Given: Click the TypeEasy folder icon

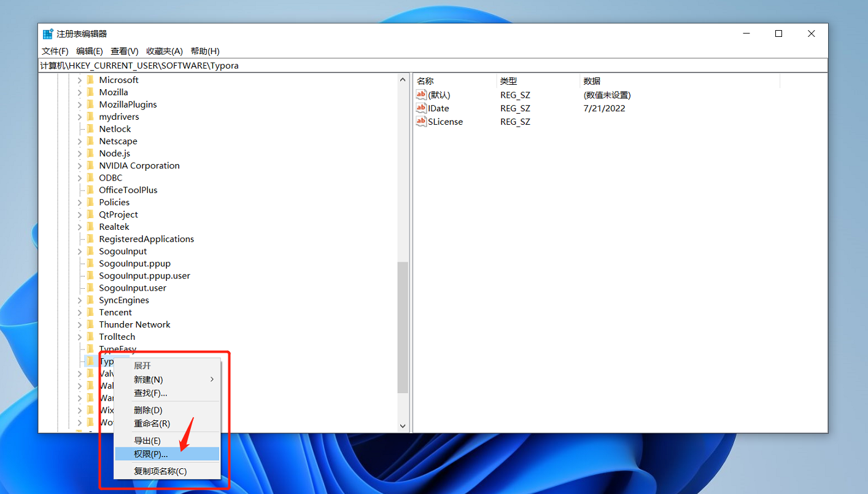Looking at the screenshot, I should pyautogui.click(x=90, y=349).
